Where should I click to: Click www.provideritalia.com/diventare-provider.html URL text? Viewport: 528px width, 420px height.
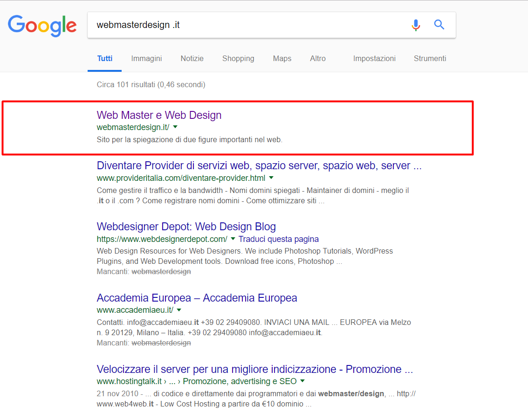[x=181, y=178]
